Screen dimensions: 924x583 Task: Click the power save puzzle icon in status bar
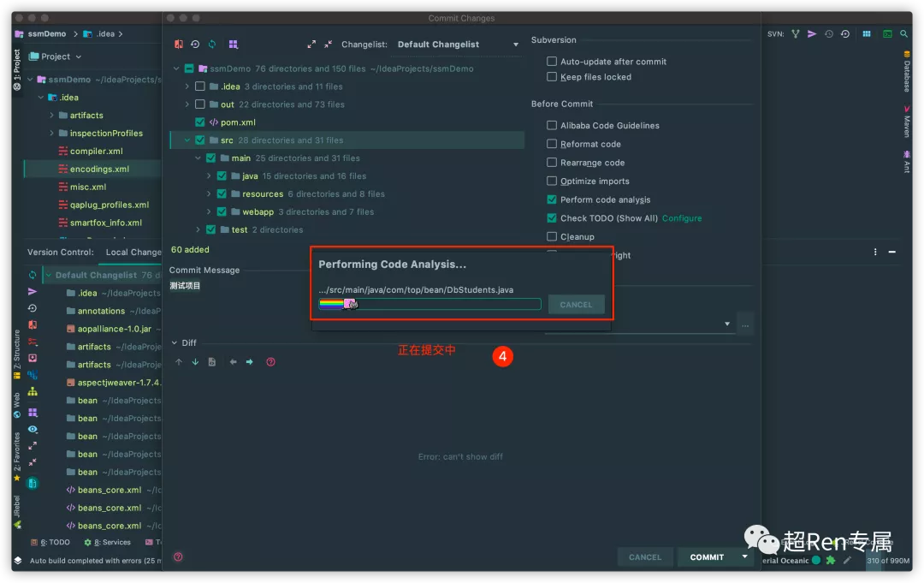(x=830, y=560)
